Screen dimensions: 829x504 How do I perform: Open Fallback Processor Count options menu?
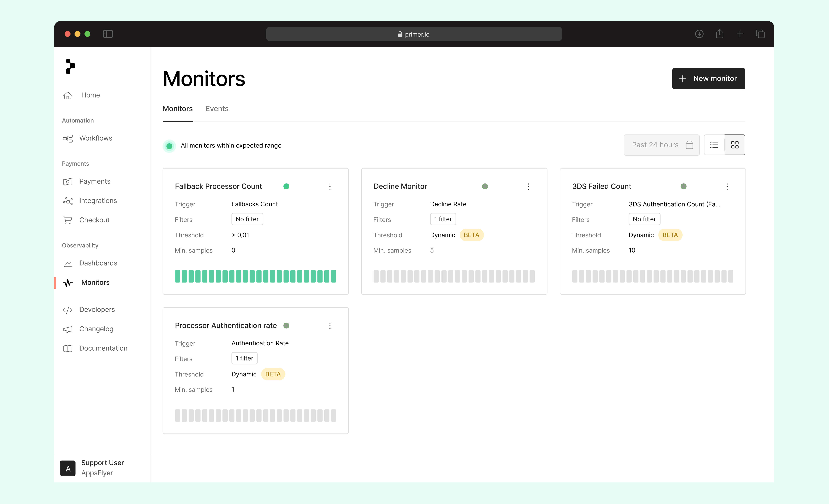tap(330, 187)
